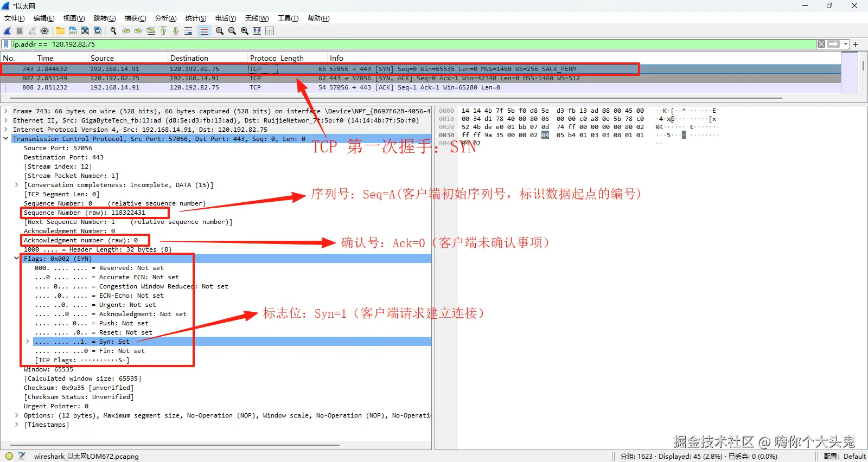
Task: Select packet 808 ACK row
Action: [420, 87]
